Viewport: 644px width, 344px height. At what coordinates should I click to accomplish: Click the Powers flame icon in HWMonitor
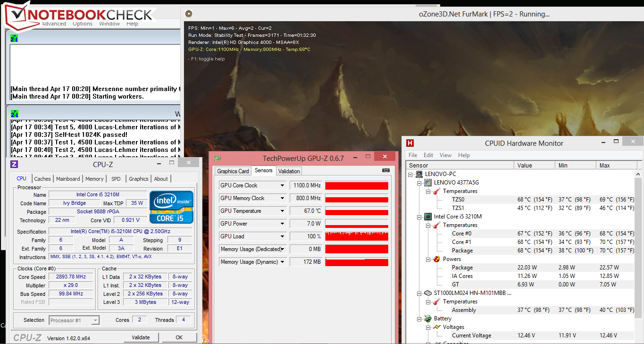pos(436,259)
